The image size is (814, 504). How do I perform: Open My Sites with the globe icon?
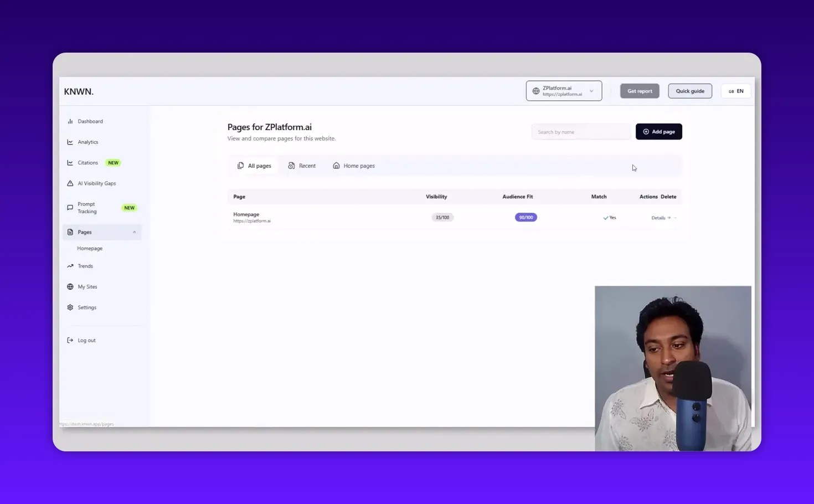point(70,286)
